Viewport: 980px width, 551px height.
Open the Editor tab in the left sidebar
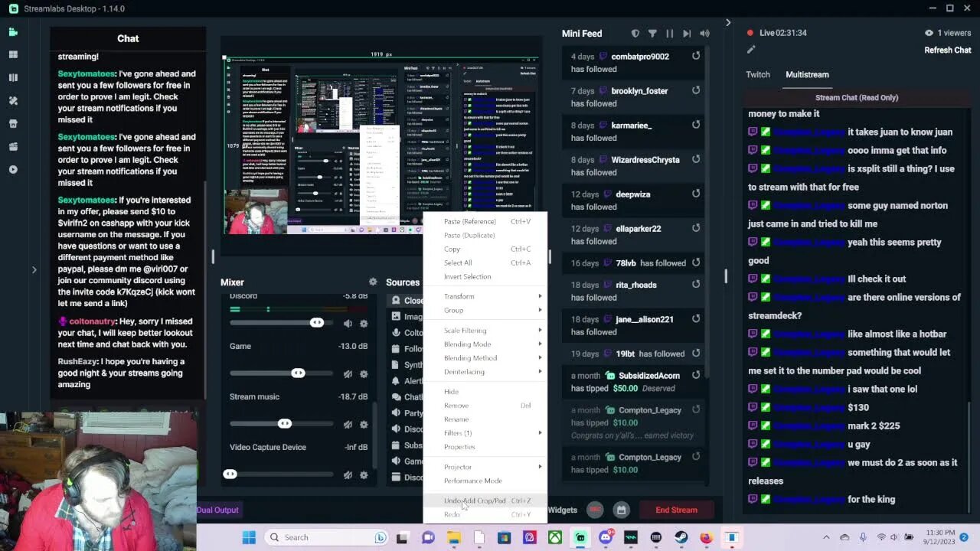pos(13,32)
